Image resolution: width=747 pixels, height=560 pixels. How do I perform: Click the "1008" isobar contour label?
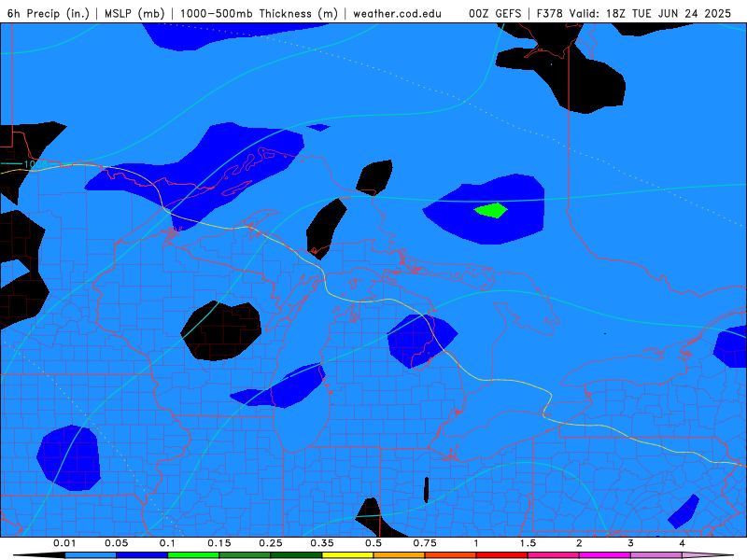pyautogui.click(x=35, y=164)
